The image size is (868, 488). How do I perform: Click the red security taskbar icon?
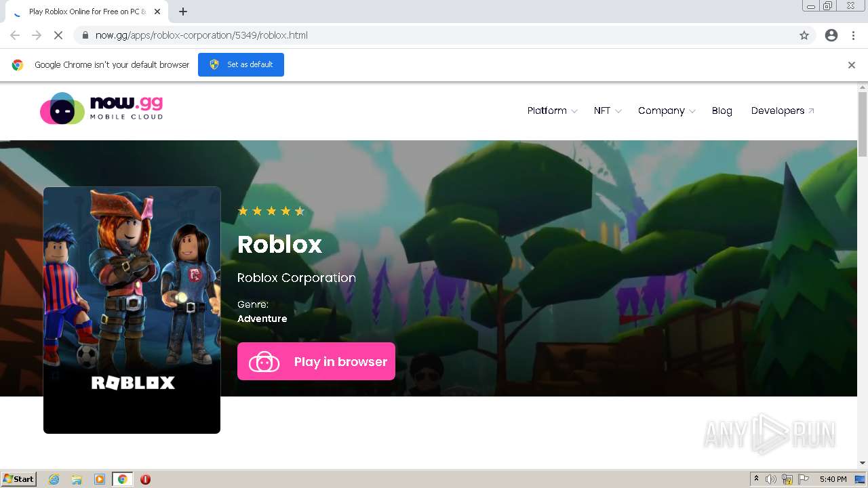[x=145, y=479]
